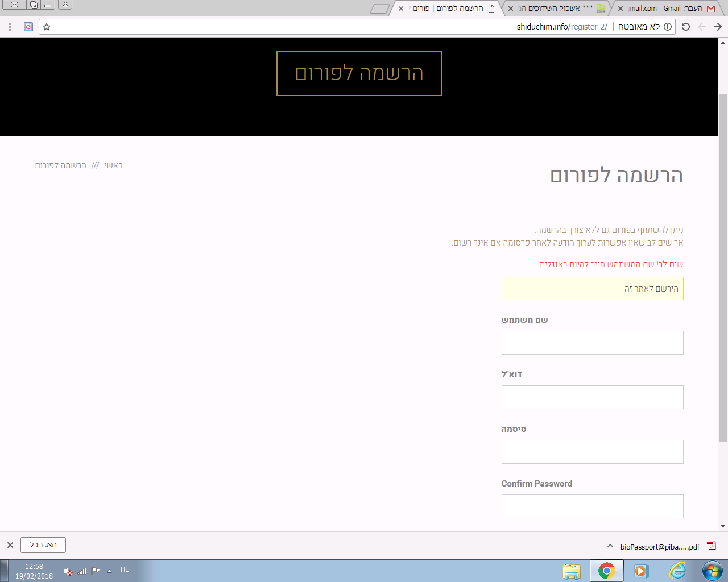728x582 pixels.
Task: Click the page scrollbar down arrow
Action: pyautogui.click(x=723, y=527)
